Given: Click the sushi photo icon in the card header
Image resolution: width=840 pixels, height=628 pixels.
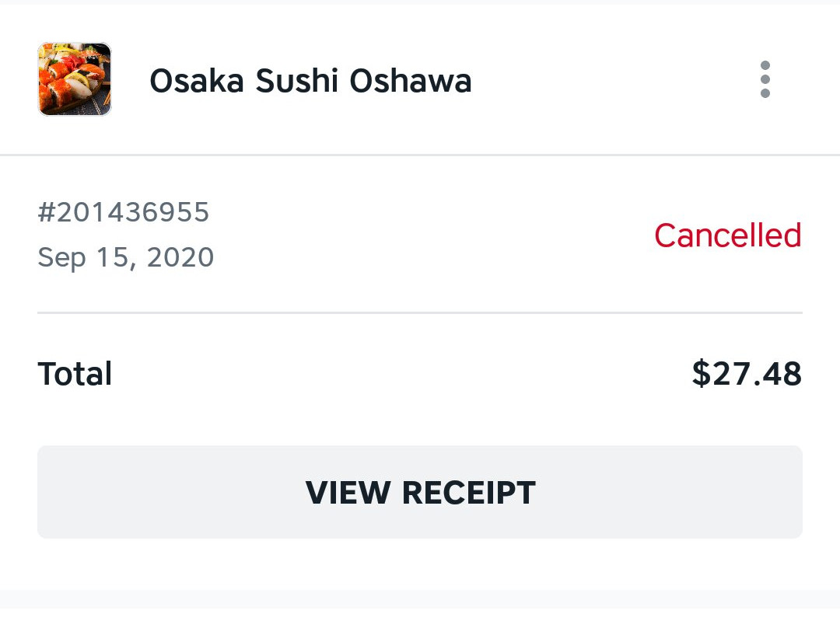Looking at the screenshot, I should (75, 79).
